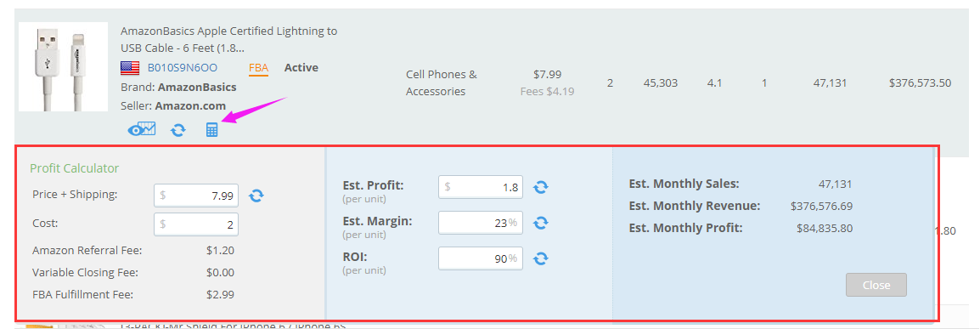Refresh the Price + Shipping value
Viewport: 980px width, 329px height.
point(256,196)
